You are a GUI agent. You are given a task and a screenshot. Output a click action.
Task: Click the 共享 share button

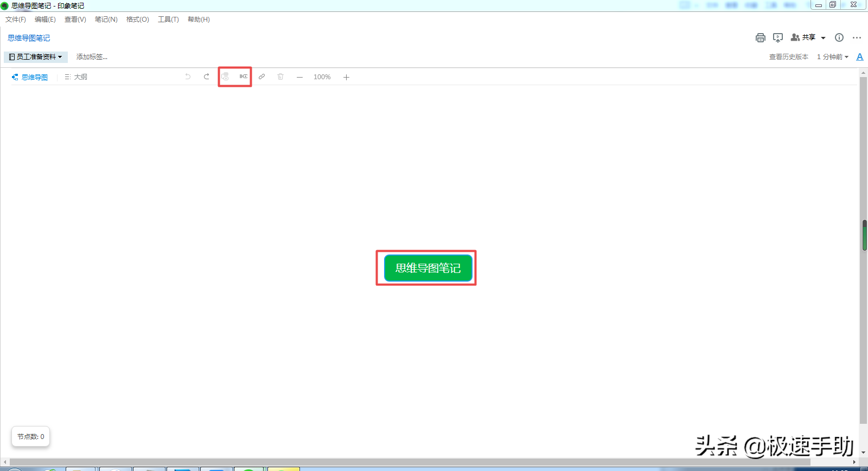803,37
